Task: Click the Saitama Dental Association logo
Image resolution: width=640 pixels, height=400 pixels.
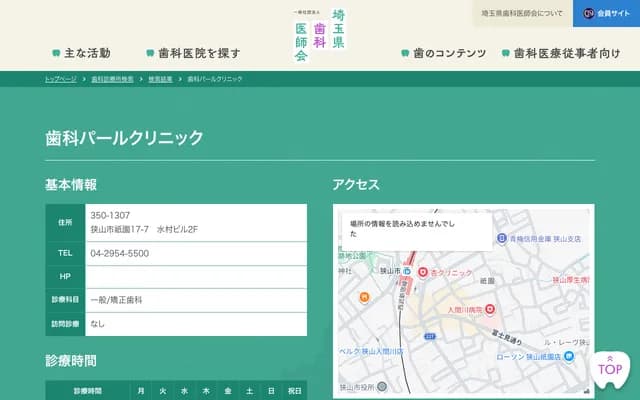Action: (319, 35)
